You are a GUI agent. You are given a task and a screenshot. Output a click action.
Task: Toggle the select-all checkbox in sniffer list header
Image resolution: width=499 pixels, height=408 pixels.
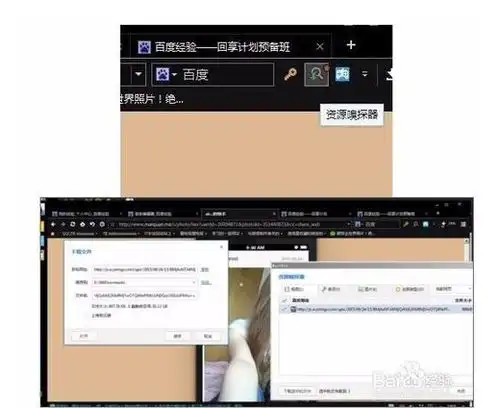[285, 300]
